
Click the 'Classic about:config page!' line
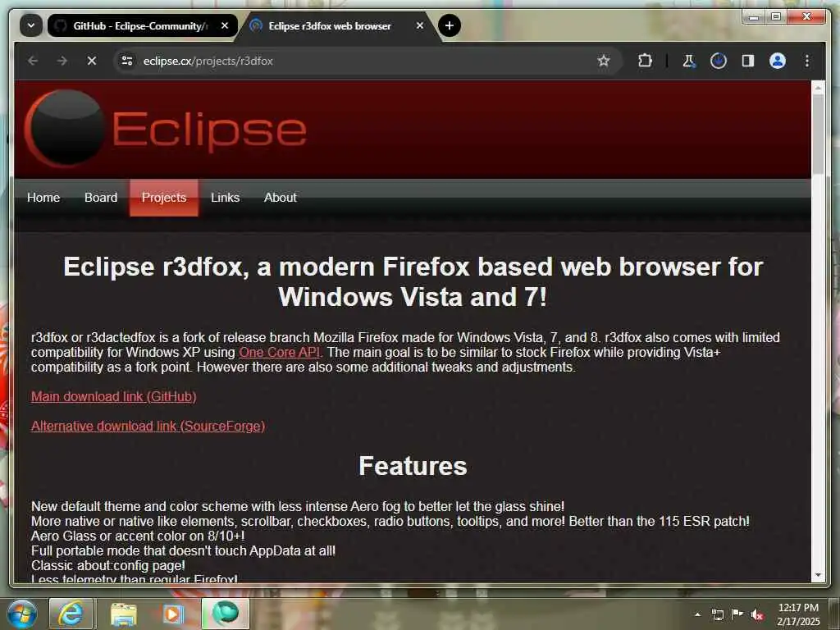[x=107, y=566]
